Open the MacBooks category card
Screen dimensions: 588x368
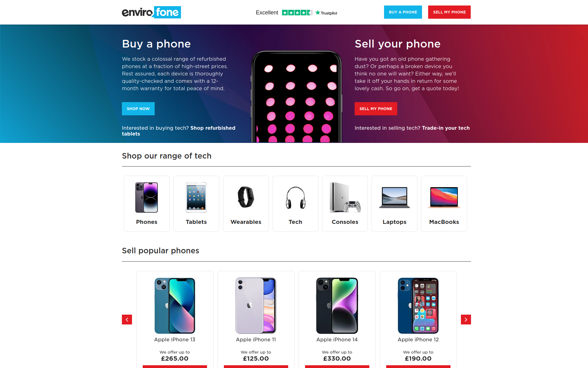coord(444,204)
